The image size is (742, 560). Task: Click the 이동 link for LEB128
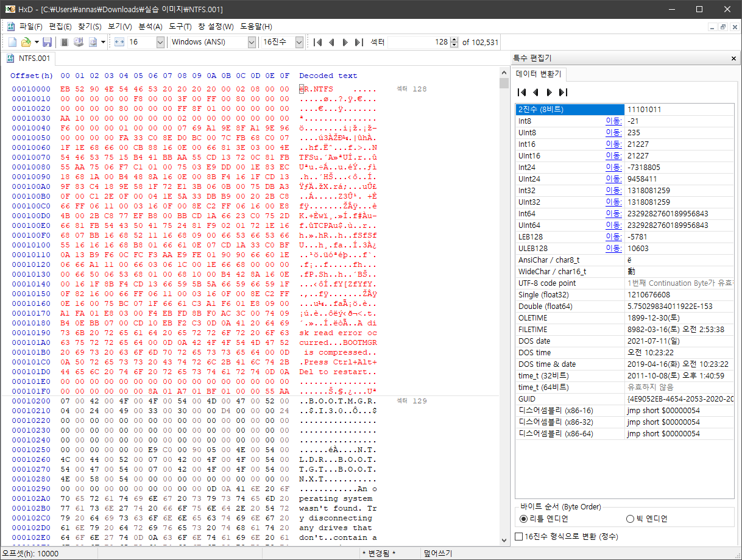pos(613,237)
